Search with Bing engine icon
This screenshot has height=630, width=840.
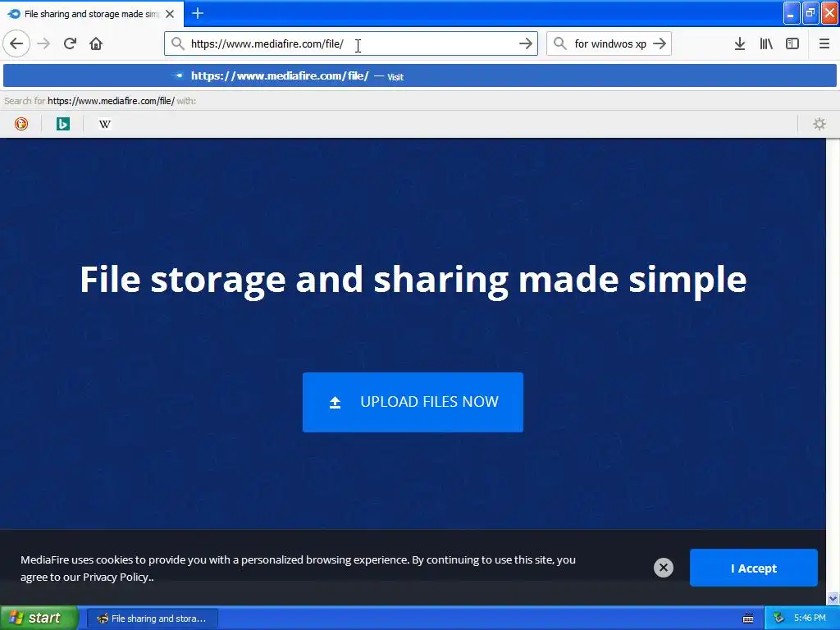coord(62,124)
